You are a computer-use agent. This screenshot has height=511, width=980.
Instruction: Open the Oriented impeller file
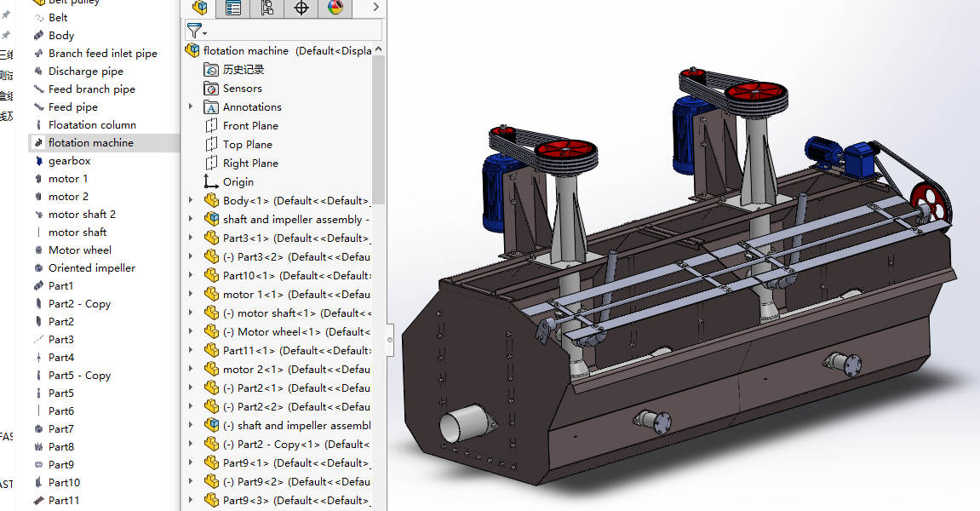[91, 268]
